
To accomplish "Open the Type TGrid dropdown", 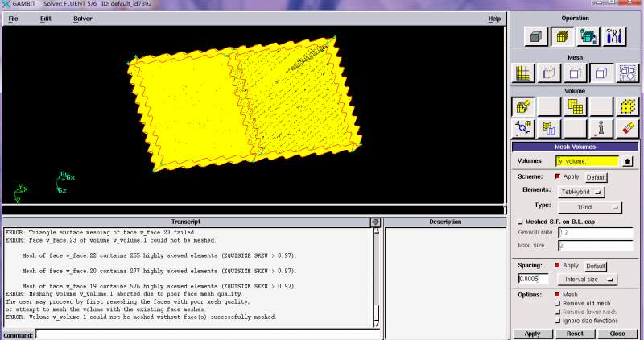I will 590,208.
